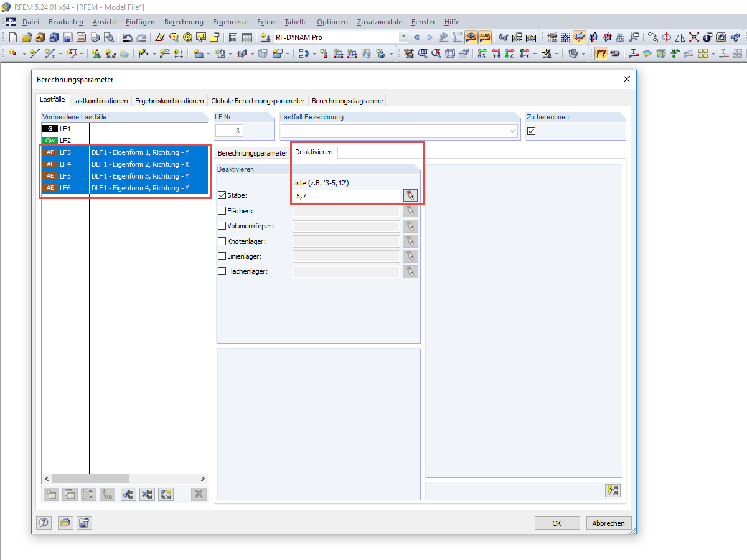The image size is (747, 560).
Task: Click the load saved settings folder icon in the dialog
Action: click(64, 523)
